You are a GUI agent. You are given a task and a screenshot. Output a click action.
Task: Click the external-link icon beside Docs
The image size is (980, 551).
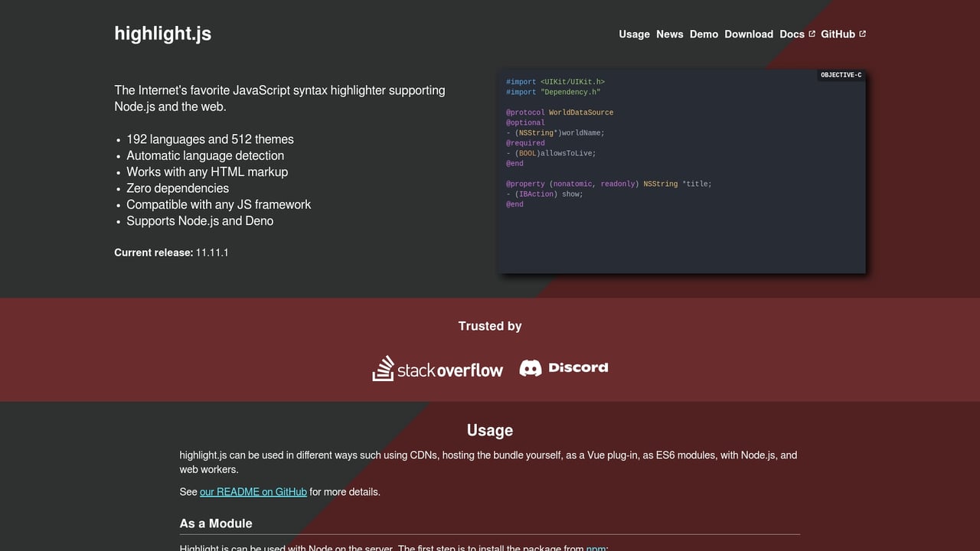pyautogui.click(x=812, y=34)
